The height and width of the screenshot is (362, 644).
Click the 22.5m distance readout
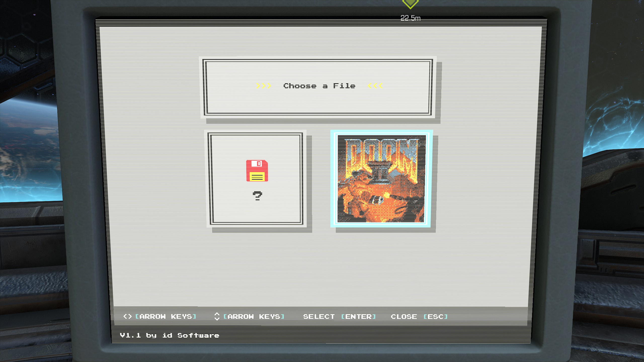point(410,18)
